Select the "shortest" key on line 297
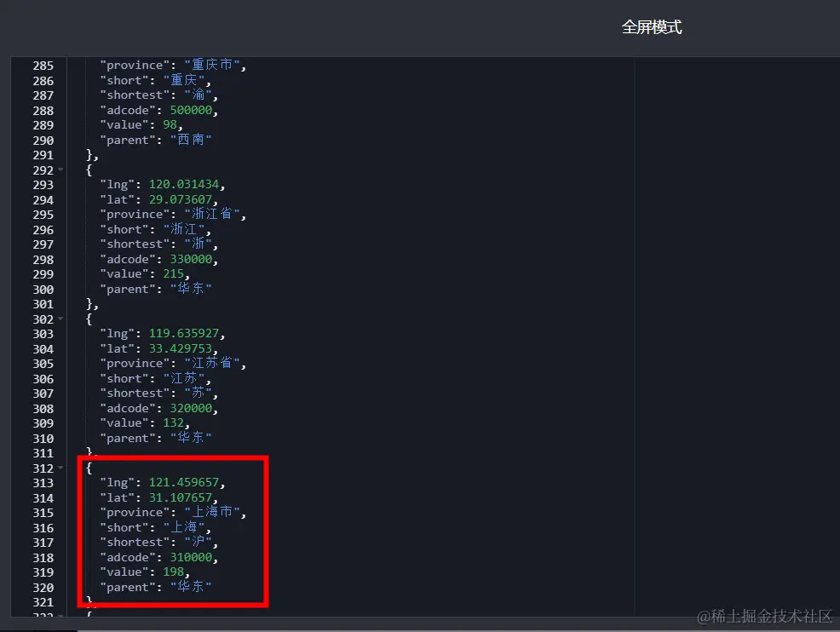The image size is (840, 632). [135, 244]
